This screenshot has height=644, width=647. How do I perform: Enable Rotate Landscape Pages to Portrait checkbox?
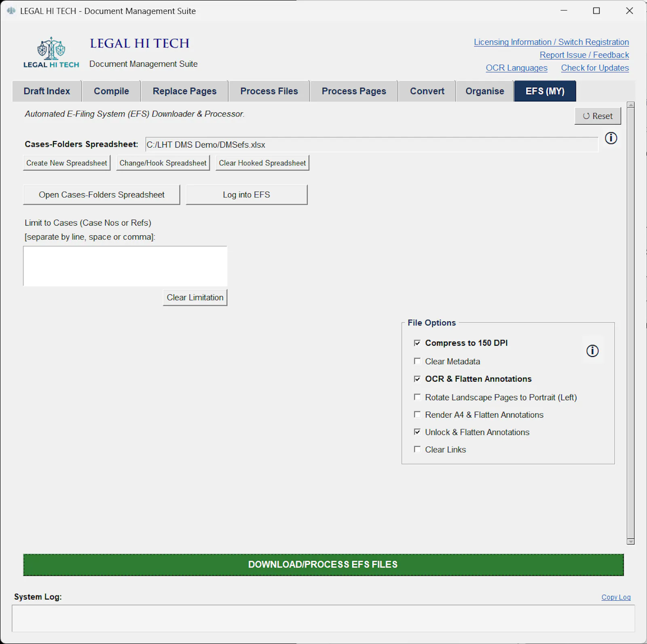[417, 397]
